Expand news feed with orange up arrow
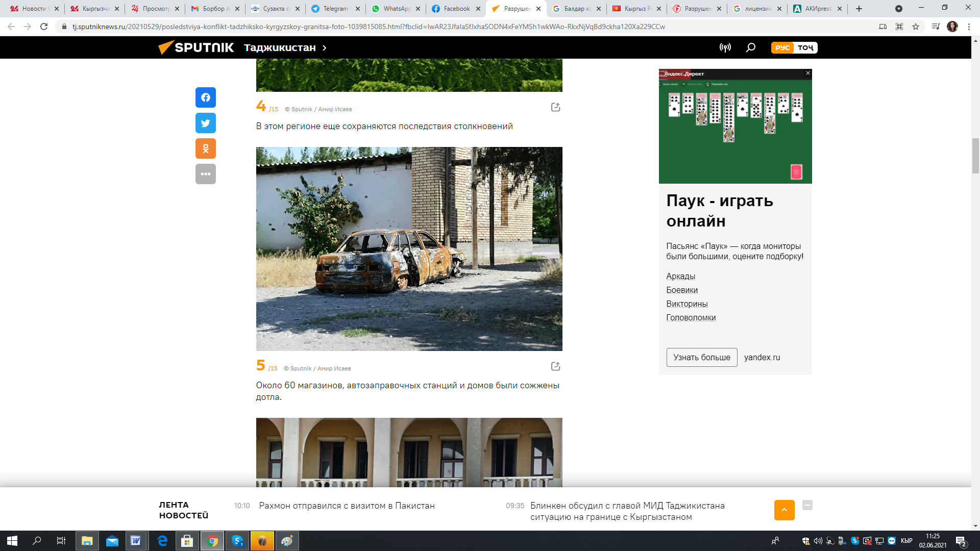Screen dimensions: 980x551 click(784, 510)
